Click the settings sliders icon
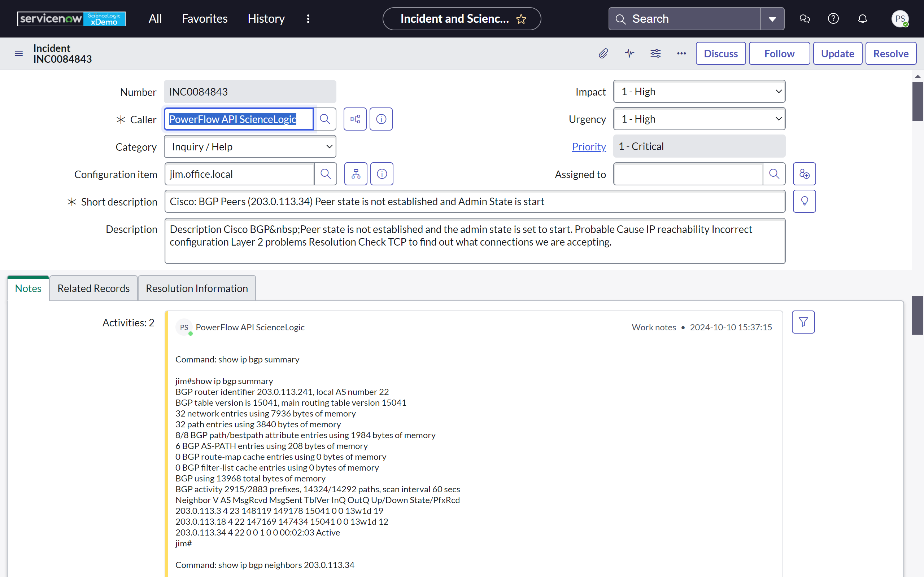924x577 pixels. [655, 53]
